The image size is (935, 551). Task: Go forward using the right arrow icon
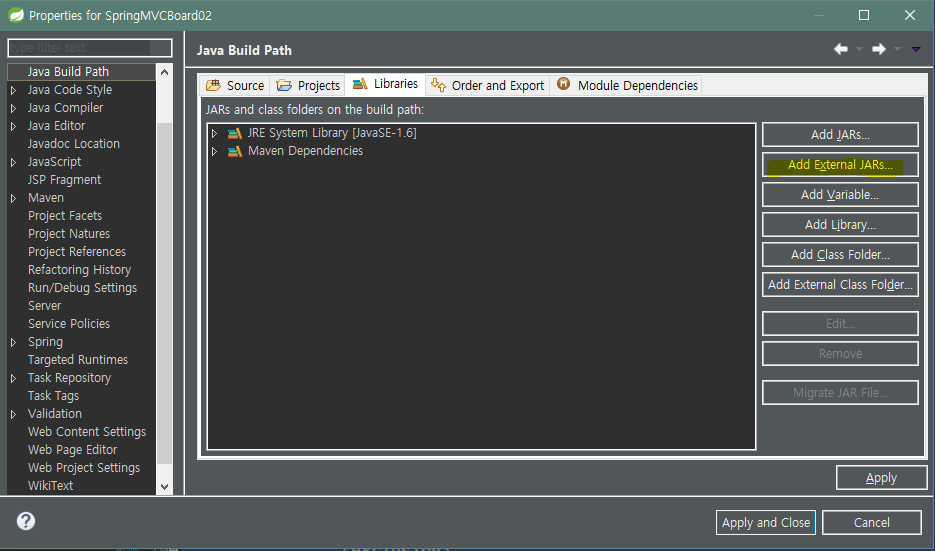click(879, 49)
